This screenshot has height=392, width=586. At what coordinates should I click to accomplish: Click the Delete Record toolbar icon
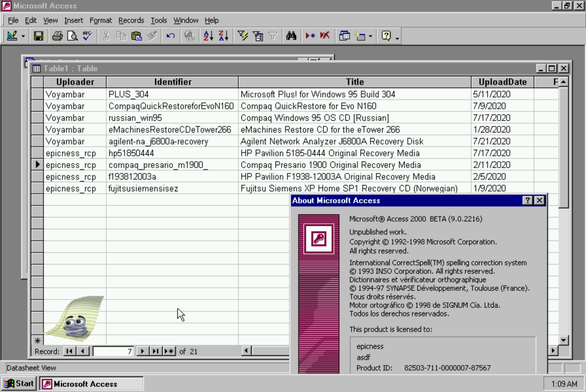point(325,36)
